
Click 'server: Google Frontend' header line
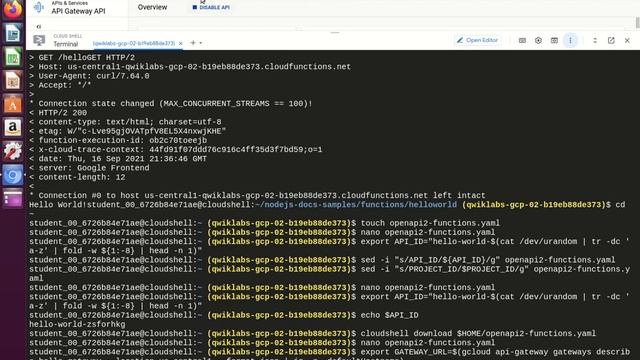click(x=89, y=168)
